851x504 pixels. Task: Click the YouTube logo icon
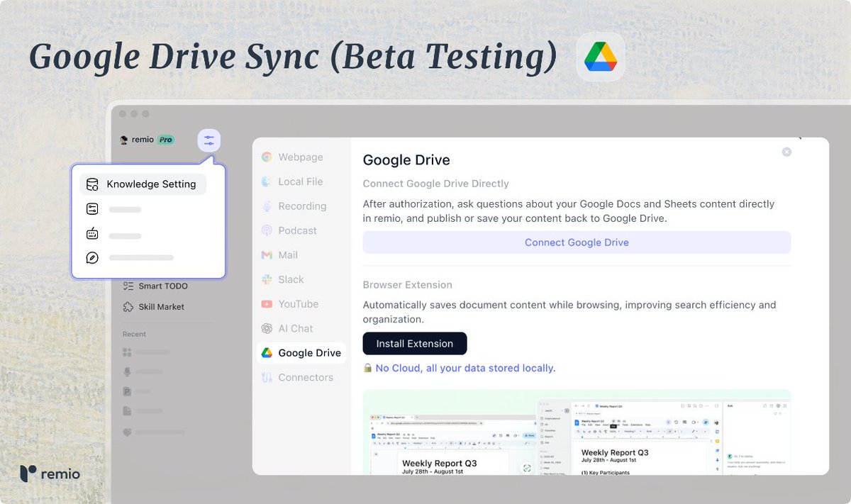[267, 304]
